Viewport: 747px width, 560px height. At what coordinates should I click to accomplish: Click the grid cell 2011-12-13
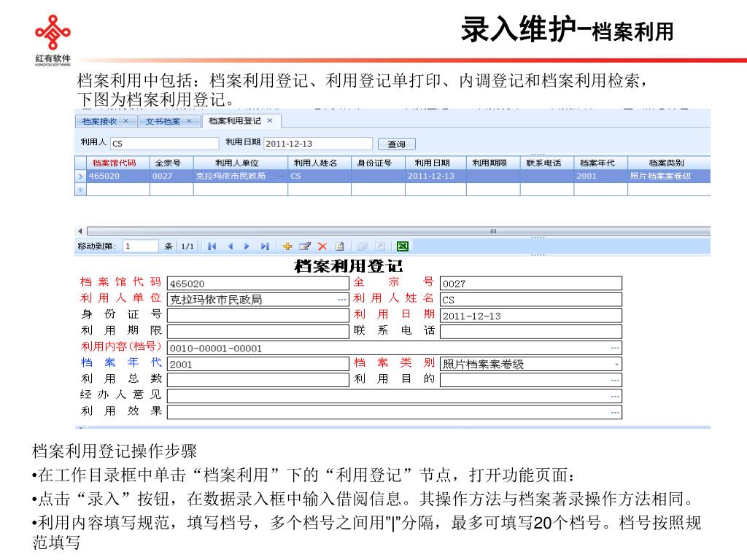436,176
